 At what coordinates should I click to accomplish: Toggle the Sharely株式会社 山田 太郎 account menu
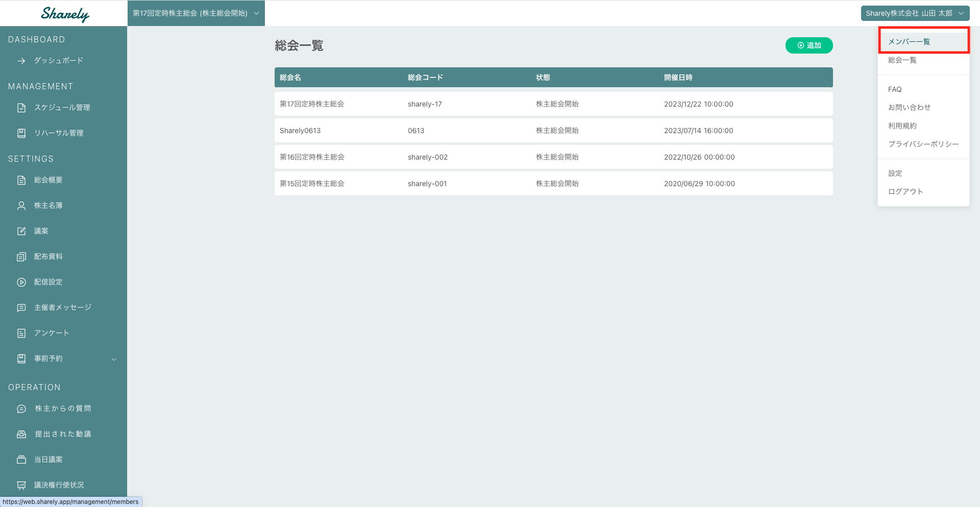(915, 13)
